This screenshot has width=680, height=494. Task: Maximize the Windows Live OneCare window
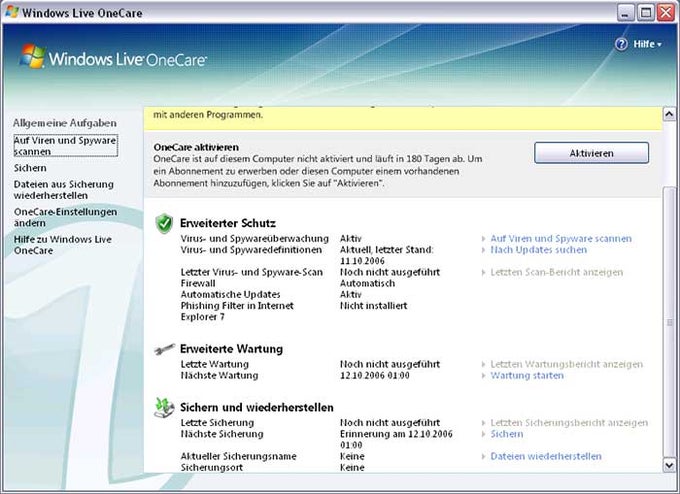tap(646, 13)
